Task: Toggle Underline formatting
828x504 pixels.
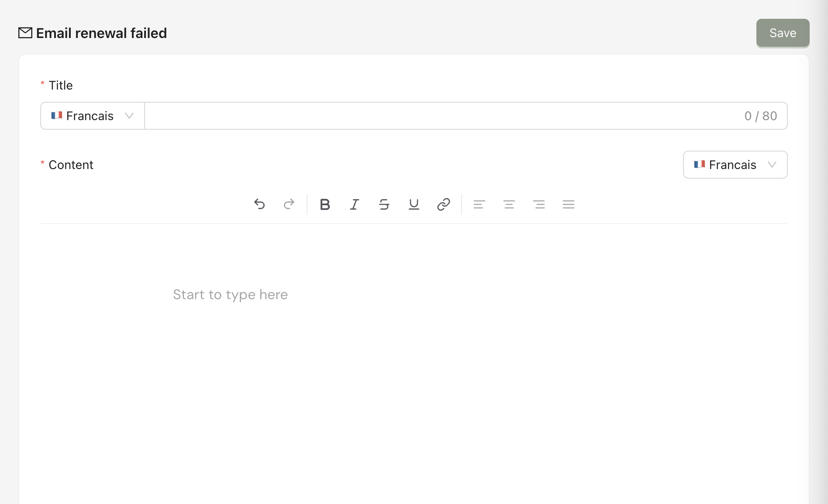Action: click(x=414, y=204)
